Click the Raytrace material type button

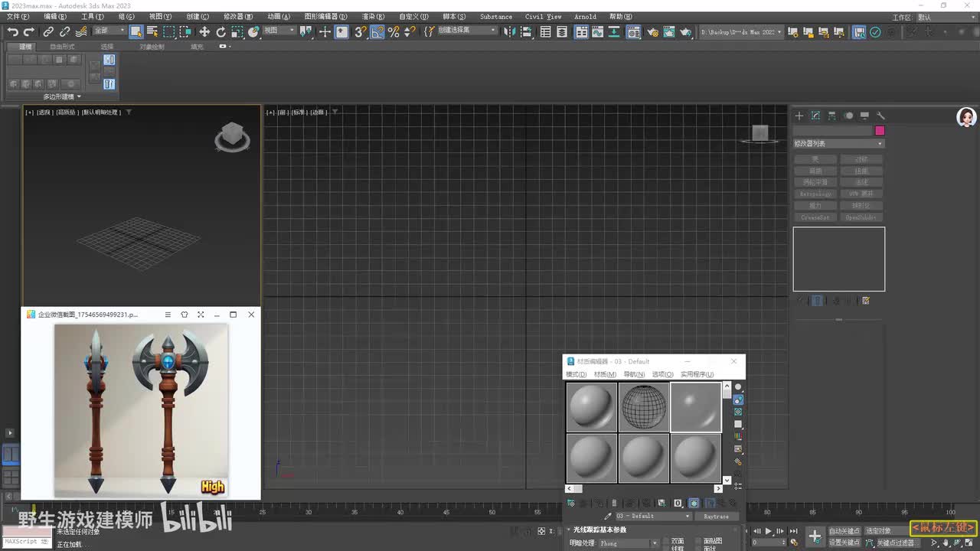click(x=717, y=517)
